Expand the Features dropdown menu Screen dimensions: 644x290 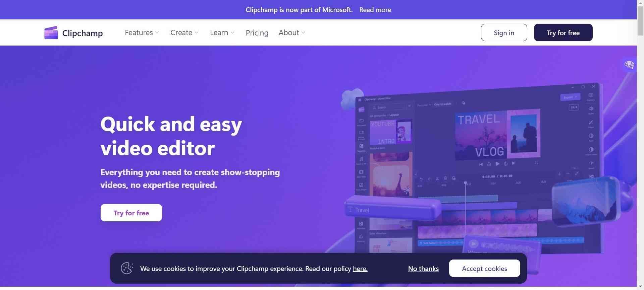142,32
